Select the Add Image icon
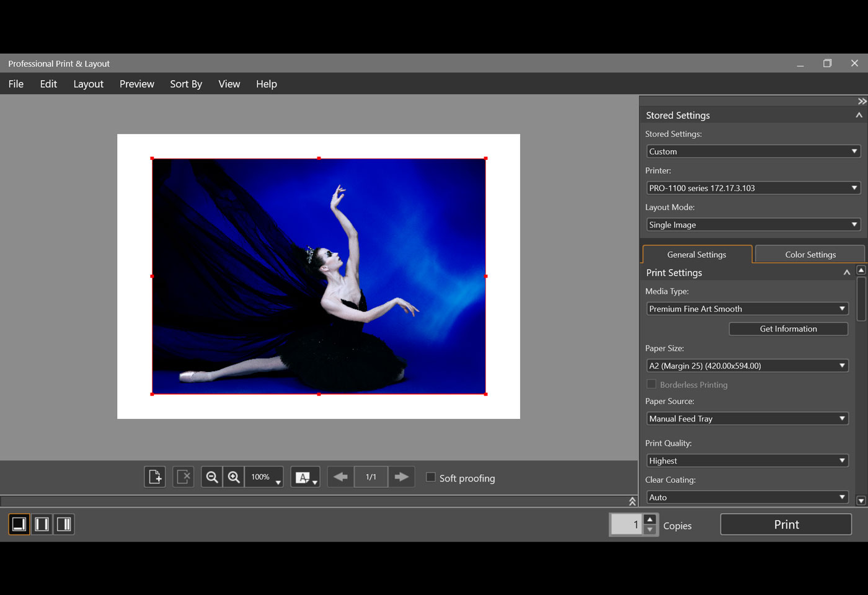The image size is (868, 595). [x=154, y=477]
